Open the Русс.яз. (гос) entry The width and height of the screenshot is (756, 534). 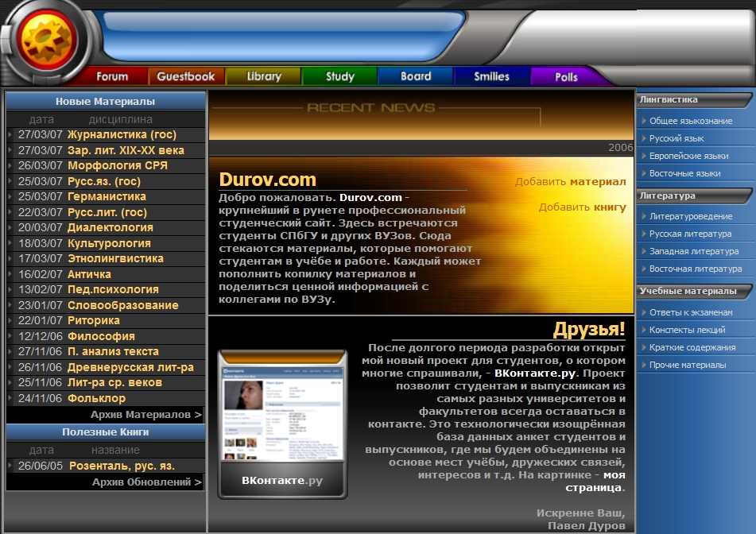point(104,181)
